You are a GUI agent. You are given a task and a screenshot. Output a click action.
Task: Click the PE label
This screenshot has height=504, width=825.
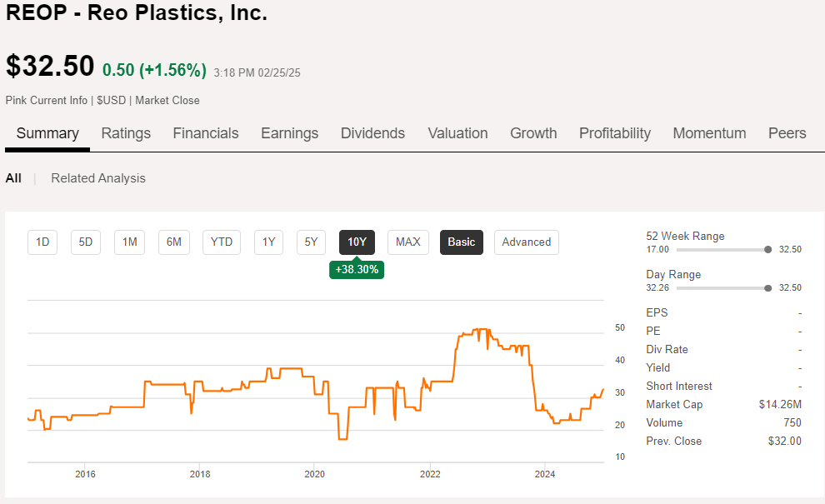coord(653,331)
